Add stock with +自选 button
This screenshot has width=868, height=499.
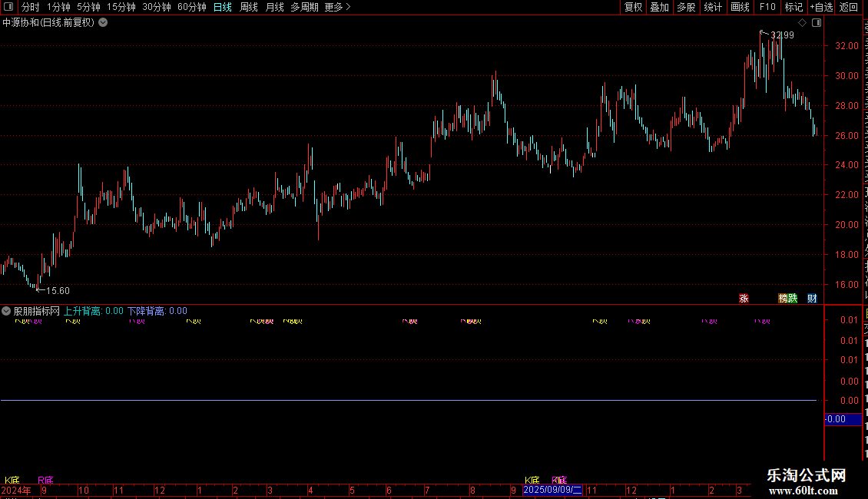point(821,7)
